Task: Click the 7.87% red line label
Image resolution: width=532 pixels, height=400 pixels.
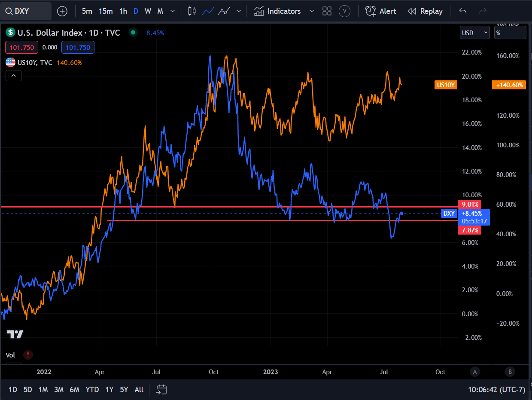Action: [469, 230]
